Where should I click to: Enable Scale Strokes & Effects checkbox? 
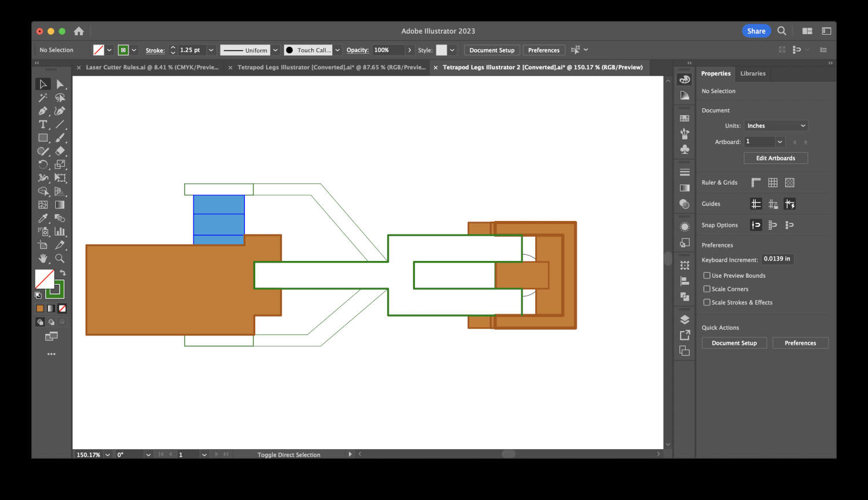[x=707, y=302]
